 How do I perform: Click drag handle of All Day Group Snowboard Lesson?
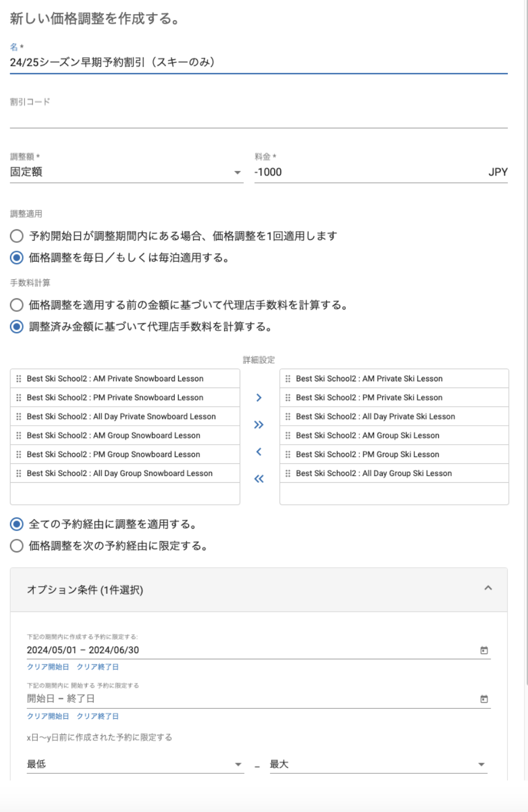[x=18, y=473]
